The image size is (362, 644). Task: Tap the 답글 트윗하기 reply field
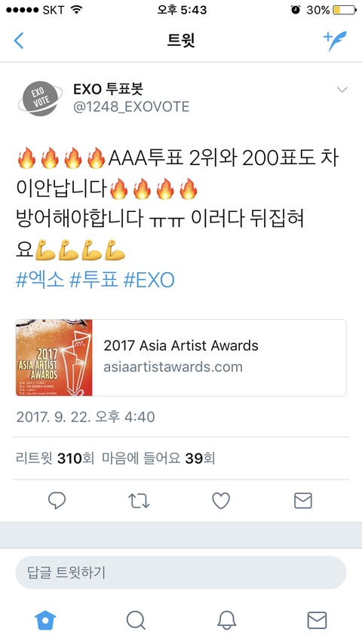point(181,572)
